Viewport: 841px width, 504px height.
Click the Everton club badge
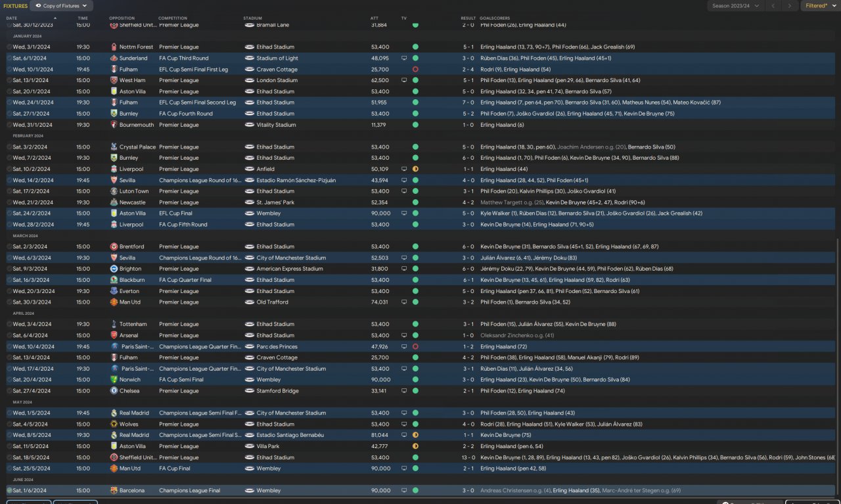[114, 291]
